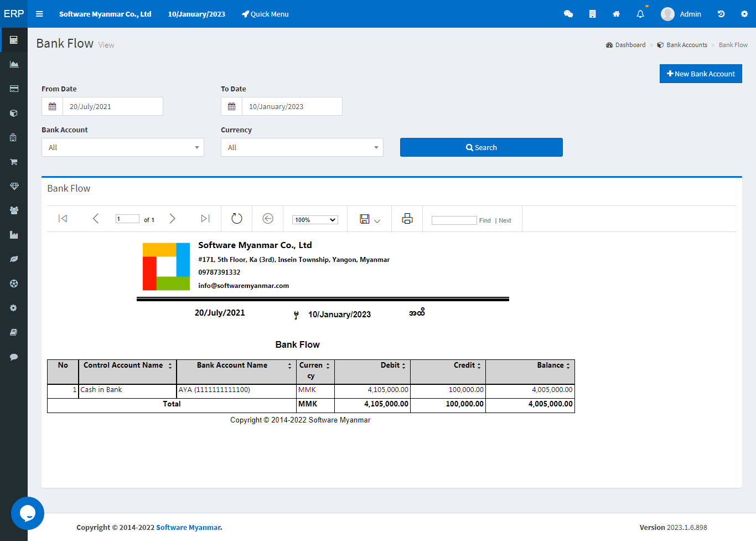
Task: Open the cube inventory sidebar icon
Action: [x=14, y=113]
